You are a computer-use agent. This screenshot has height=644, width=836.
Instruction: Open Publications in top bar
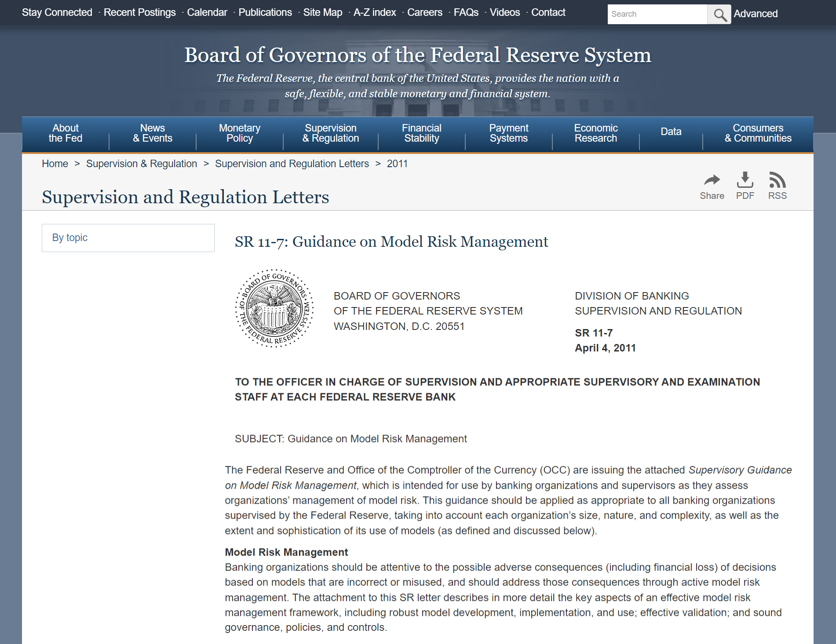pos(265,12)
